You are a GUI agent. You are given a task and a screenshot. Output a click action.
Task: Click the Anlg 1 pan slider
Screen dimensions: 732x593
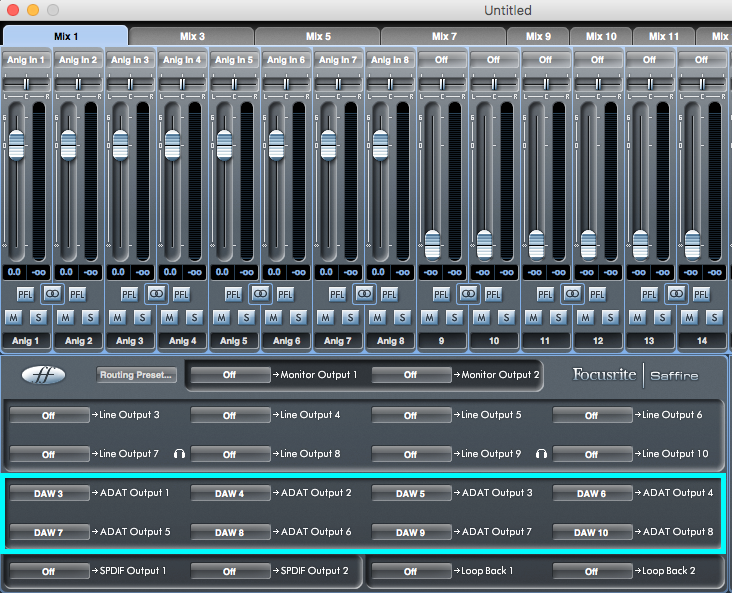coord(26,84)
